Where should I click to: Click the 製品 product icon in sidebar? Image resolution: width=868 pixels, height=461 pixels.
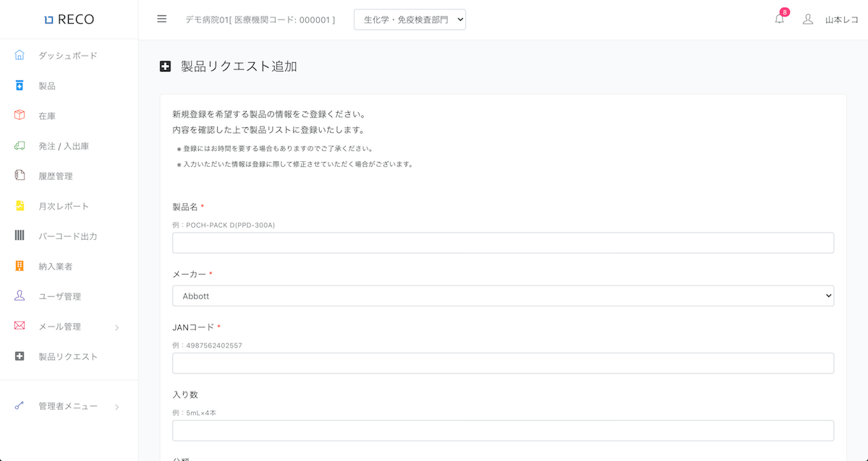[x=20, y=86]
